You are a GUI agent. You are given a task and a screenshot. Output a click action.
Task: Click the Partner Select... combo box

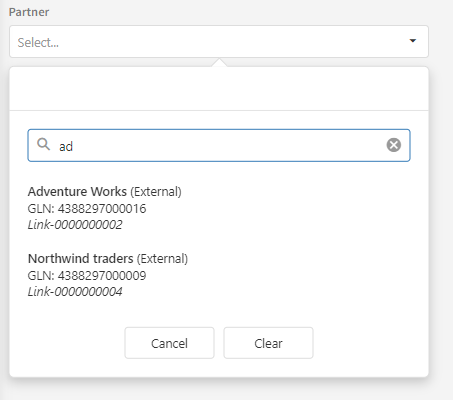coord(219,42)
